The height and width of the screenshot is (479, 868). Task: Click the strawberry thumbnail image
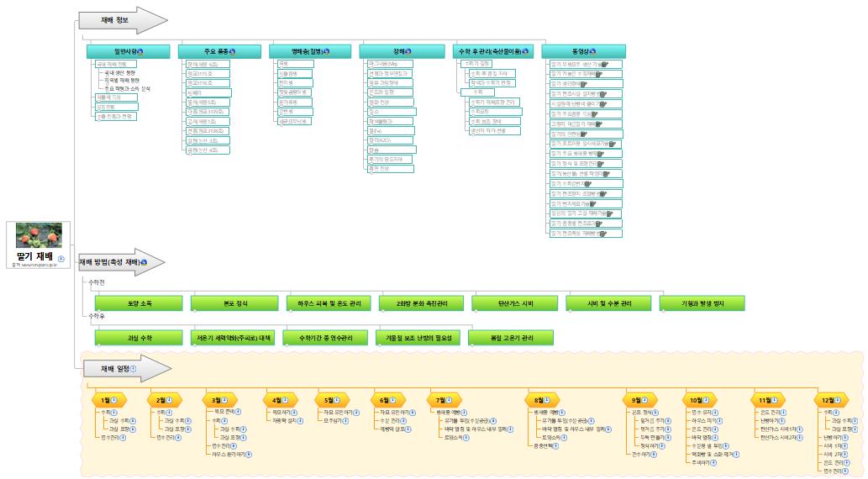tap(39, 235)
